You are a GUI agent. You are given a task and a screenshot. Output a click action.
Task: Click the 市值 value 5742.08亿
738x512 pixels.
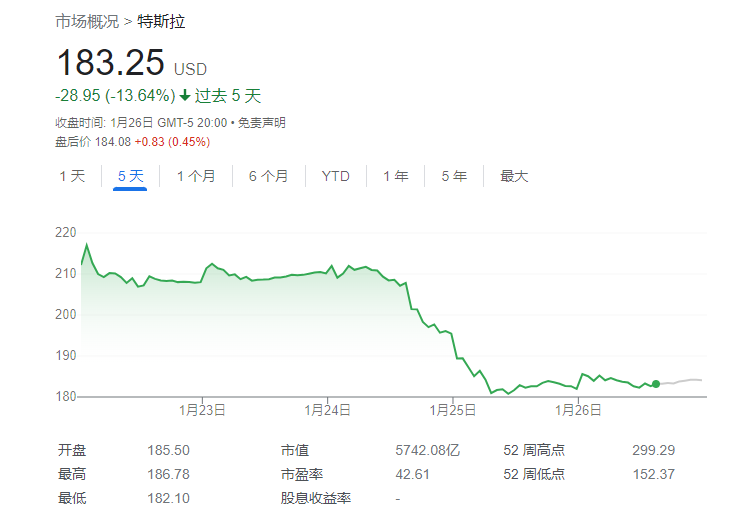pos(427,450)
